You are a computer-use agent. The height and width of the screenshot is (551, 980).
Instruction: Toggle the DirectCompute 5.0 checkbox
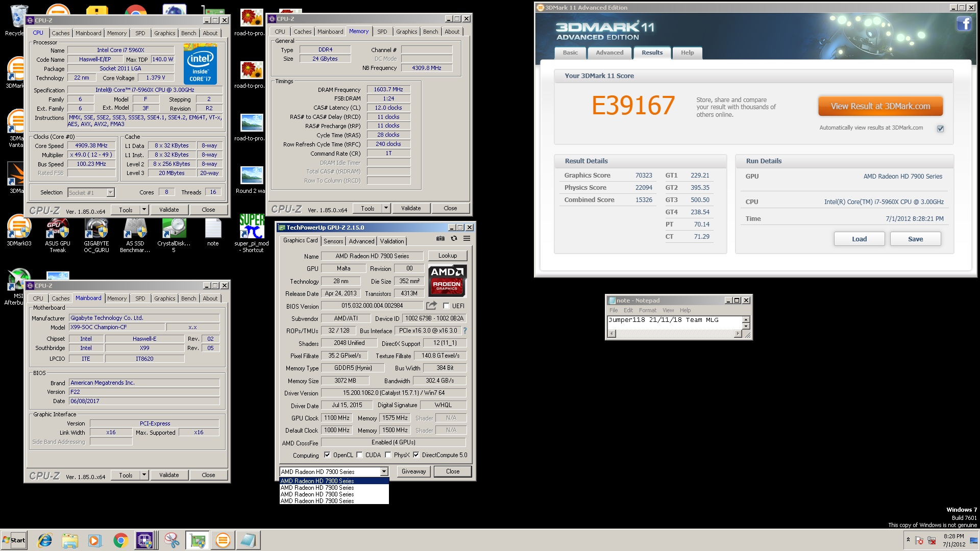416,455
